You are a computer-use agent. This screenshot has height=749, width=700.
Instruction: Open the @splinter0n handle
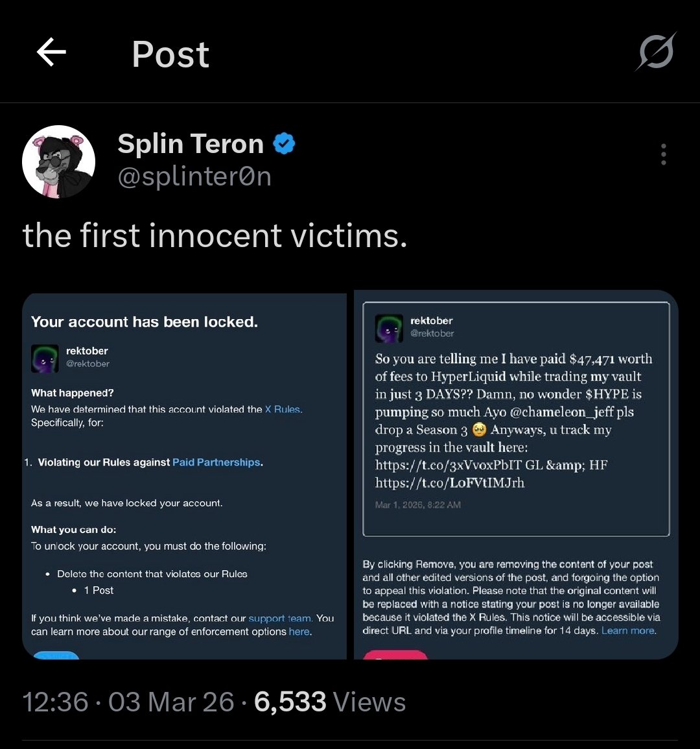[194, 176]
